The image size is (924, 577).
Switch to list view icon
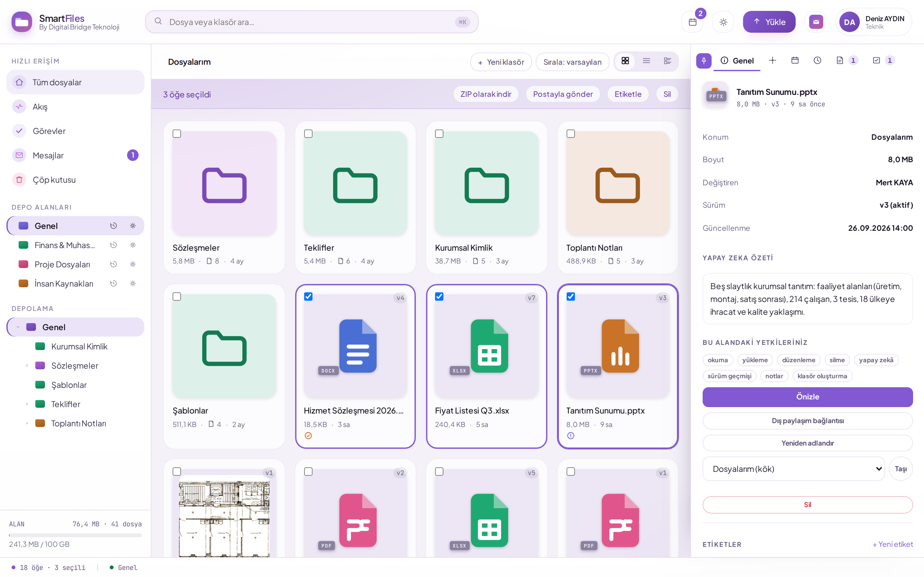646,61
